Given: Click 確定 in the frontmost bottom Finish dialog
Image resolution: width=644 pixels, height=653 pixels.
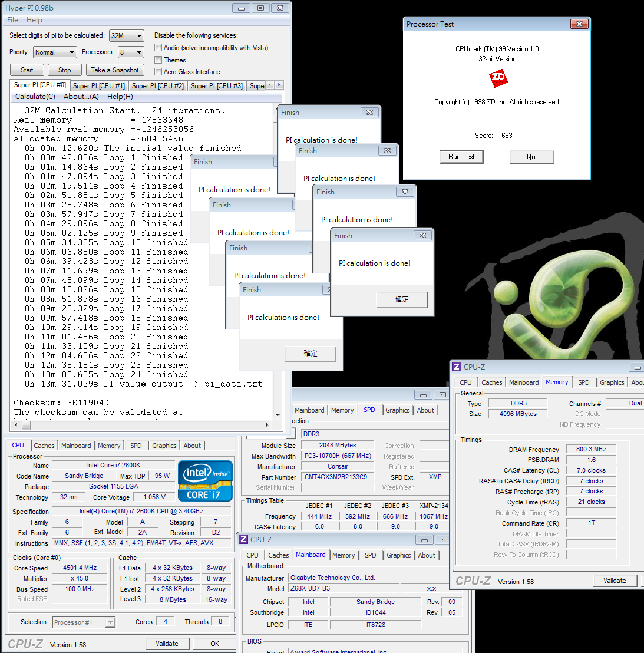Looking at the screenshot, I should coord(310,354).
